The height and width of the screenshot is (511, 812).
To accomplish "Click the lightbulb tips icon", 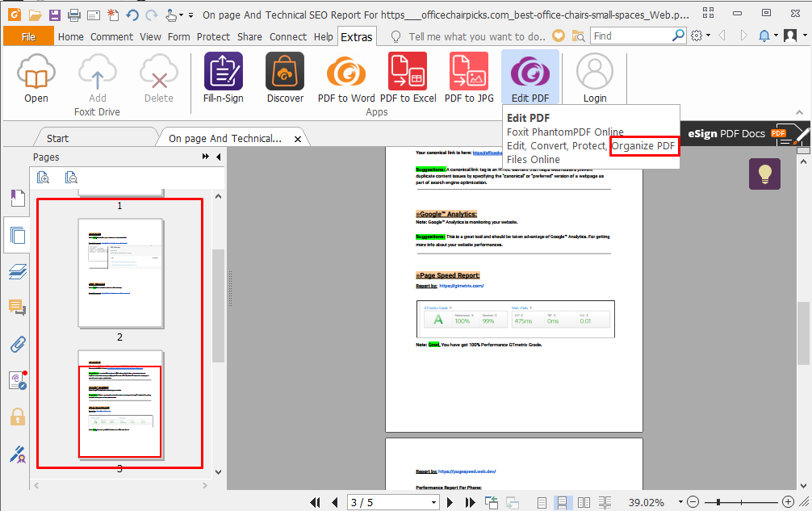I will click(764, 174).
